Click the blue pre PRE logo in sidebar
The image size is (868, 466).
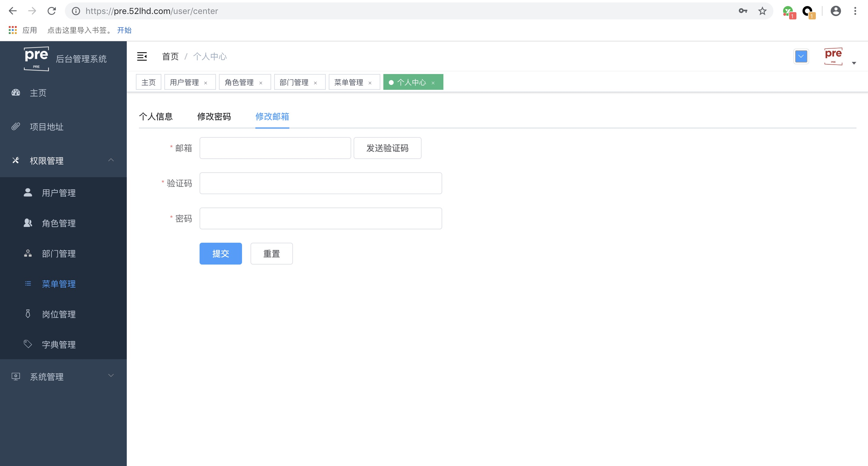click(x=36, y=58)
